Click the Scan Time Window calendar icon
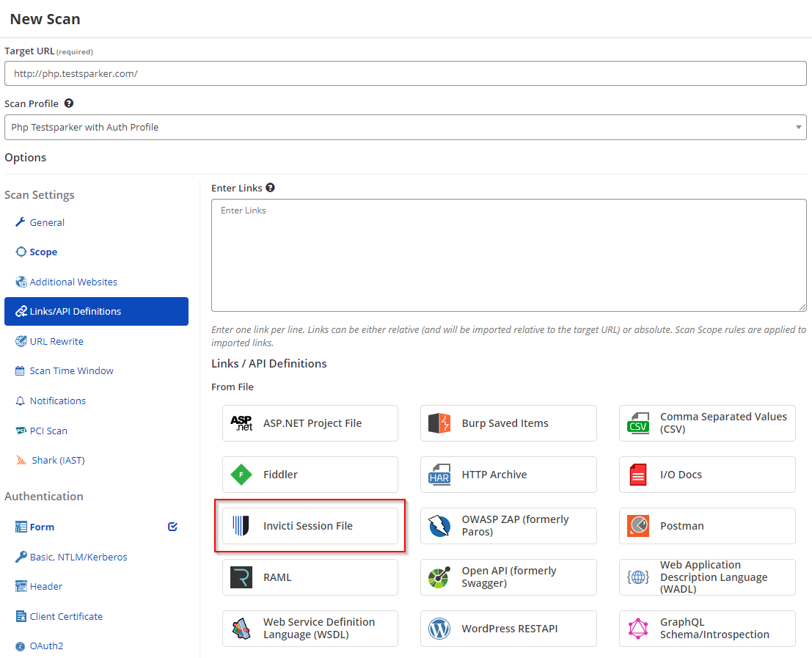Viewport: 812px width, 658px height. click(x=21, y=370)
